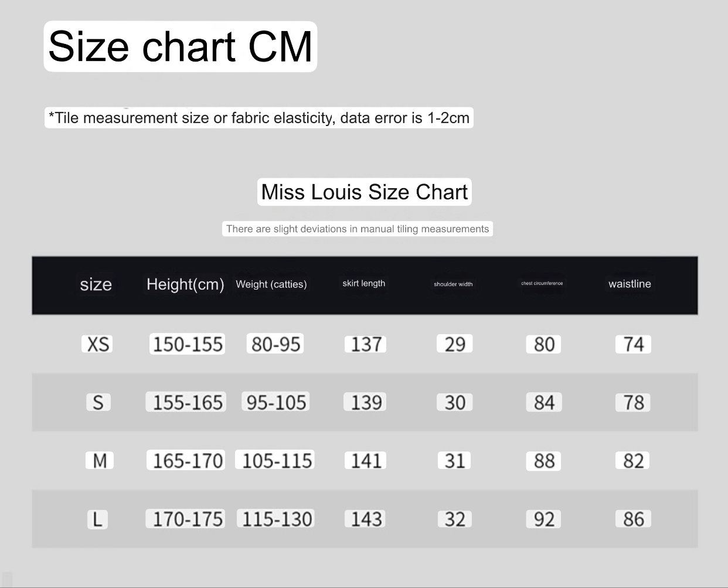728x588 pixels.
Task: Click the 'waistline' column header
Action: tap(630, 284)
